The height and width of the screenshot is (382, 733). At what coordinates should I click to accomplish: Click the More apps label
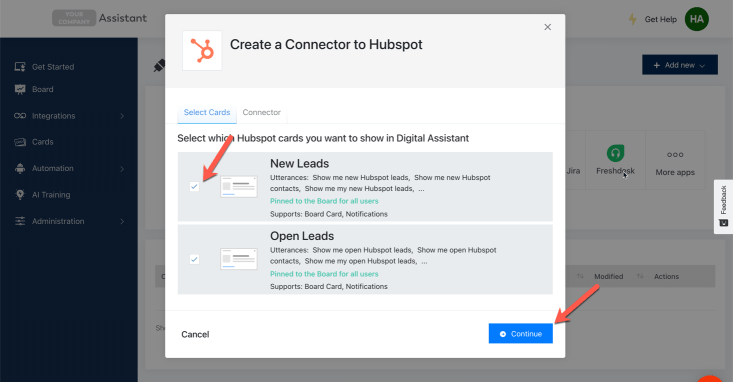point(675,173)
